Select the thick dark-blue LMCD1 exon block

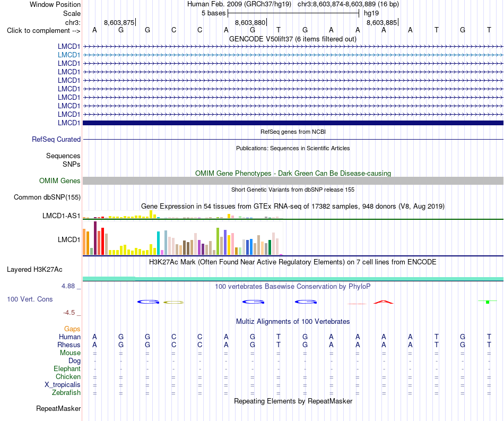293,123
